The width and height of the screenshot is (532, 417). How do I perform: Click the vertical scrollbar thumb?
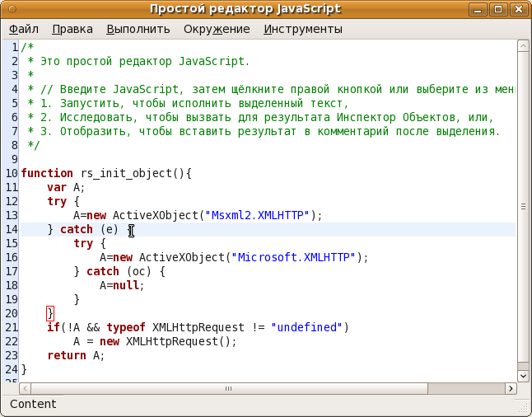point(523,206)
